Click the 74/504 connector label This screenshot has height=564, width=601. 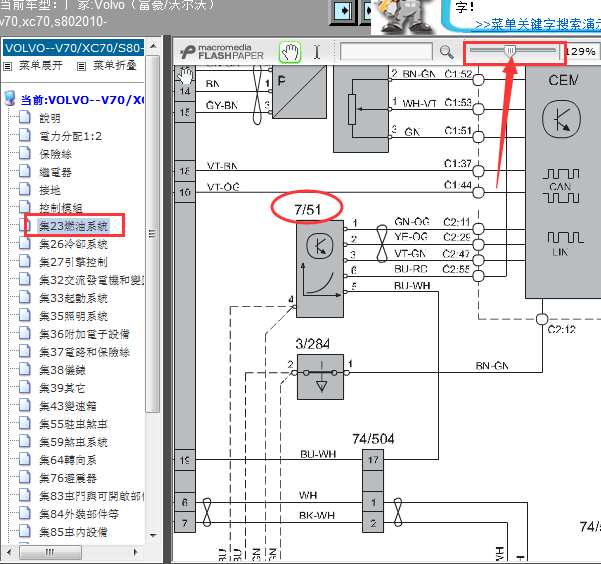tap(373, 439)
